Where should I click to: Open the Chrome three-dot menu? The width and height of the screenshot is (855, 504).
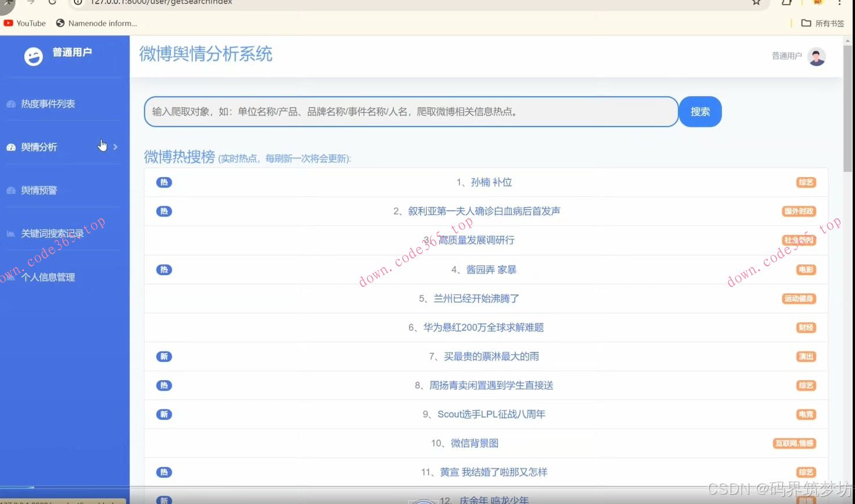pyautogui.click(x=840, y=3)
